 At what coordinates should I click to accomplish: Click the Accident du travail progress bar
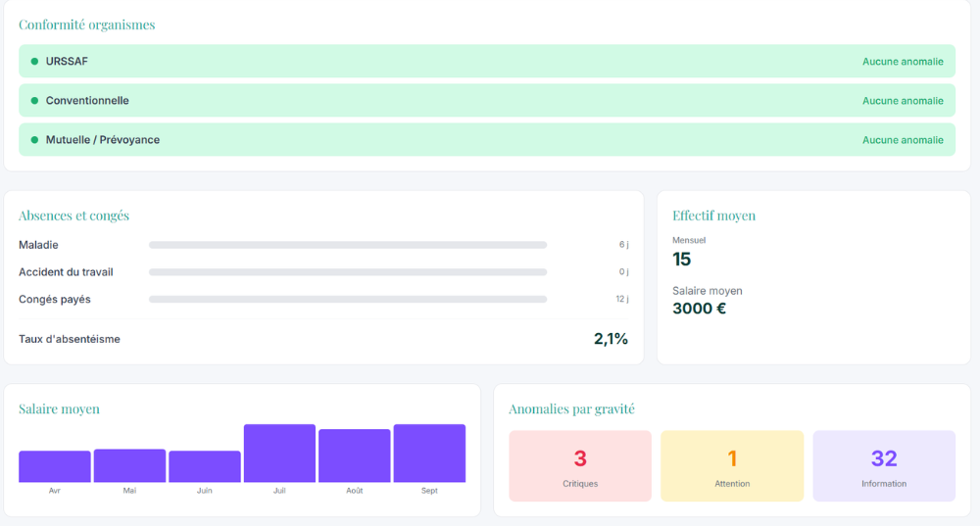pos(348,272)
